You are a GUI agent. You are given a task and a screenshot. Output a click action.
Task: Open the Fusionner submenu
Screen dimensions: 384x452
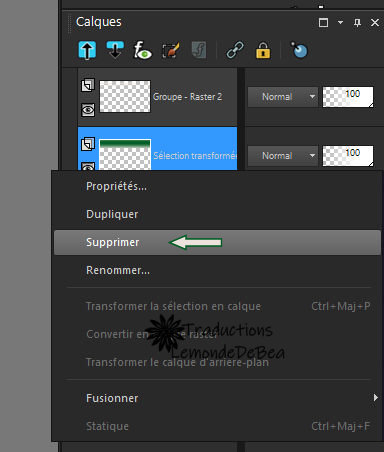(217, 398)
